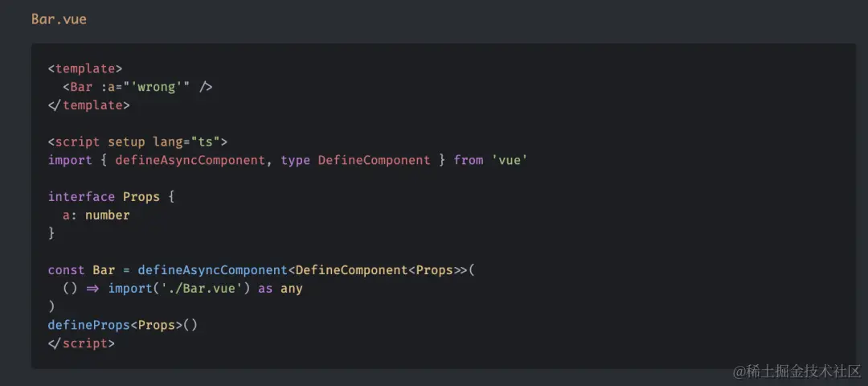
Task: Click the as any type cast
Action: tap(280, 289)
